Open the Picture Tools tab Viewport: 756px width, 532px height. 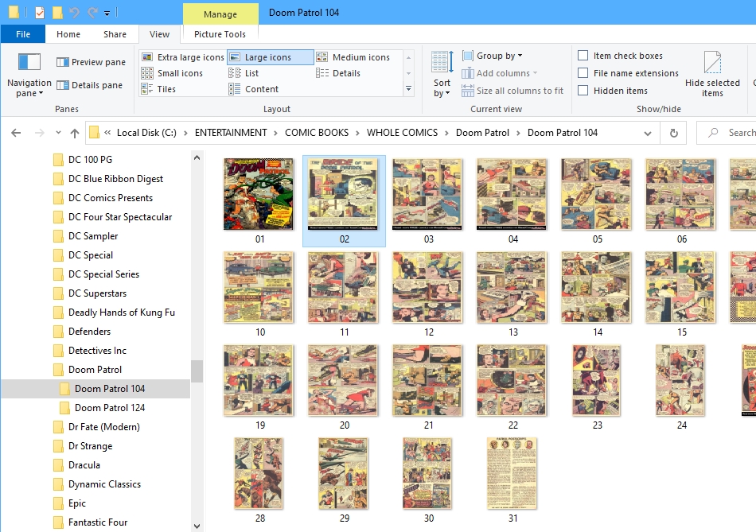pos(220,34)
